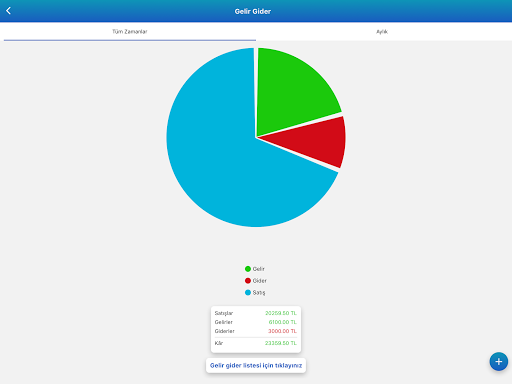Open 'Gelir gider listesi için tıklayınız' button

256,366
